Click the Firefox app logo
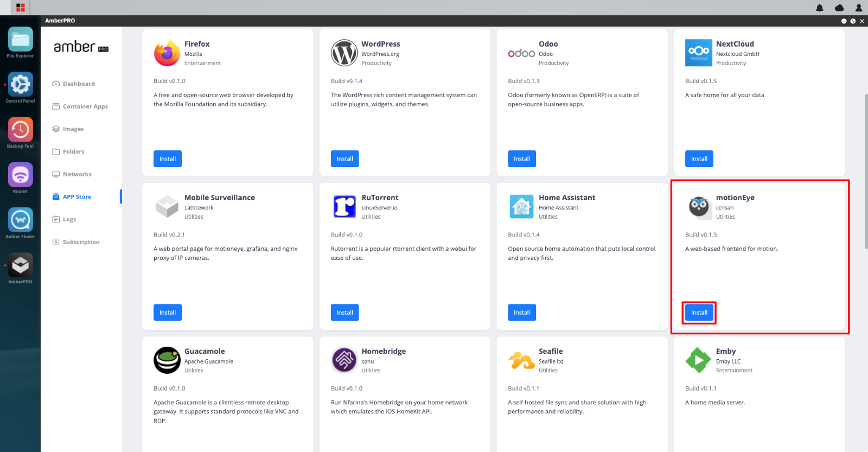This screenshot has height=452, width=868. [x=167, y=53]
